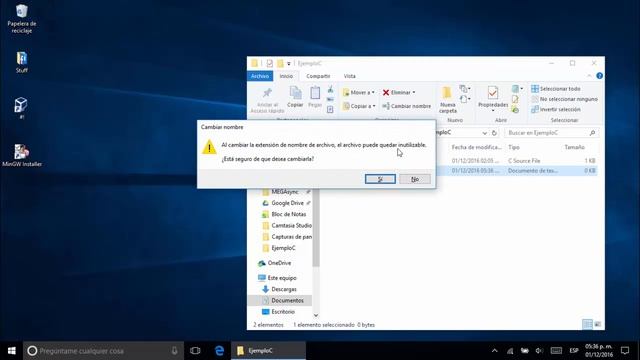The height and width of the screenshot is (360, 640).
Task: Click the quick access properties checkmark icon
Action: coord(269,63)
